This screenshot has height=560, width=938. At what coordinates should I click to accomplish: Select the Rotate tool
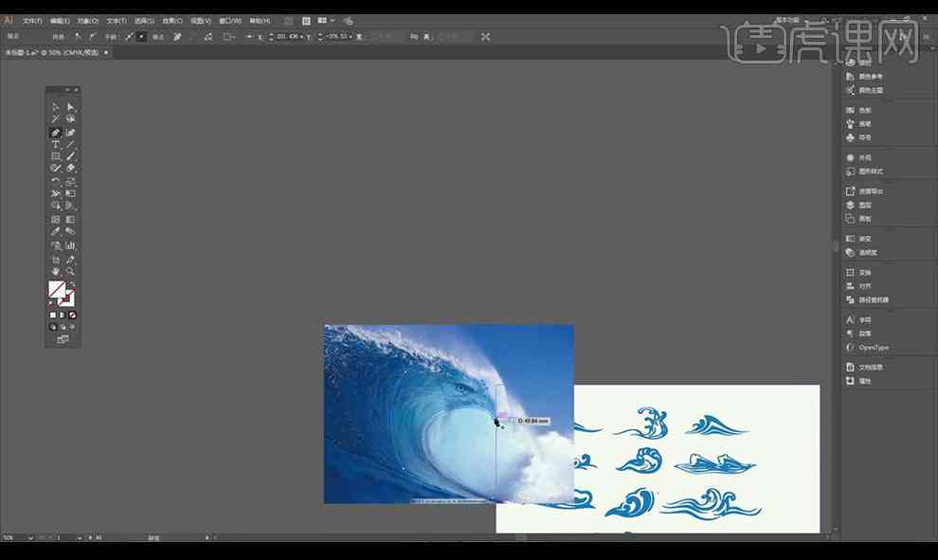56,182
